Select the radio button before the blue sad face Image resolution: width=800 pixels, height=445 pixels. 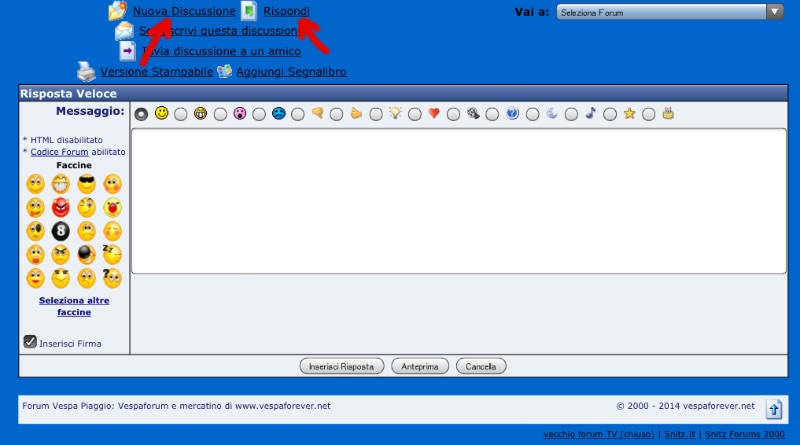pos(259,114)
